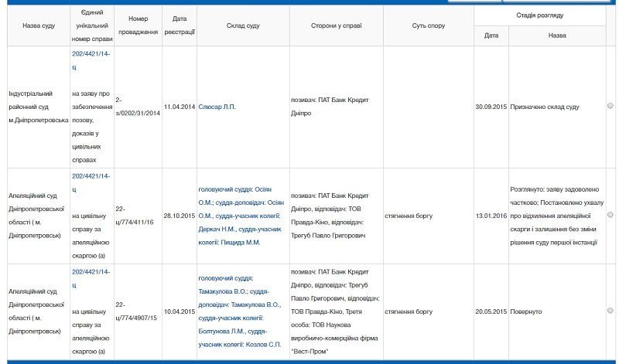Select radio button for Індустріальний районний суд row
Screen dimensions: 619x364
pos(610,106)
